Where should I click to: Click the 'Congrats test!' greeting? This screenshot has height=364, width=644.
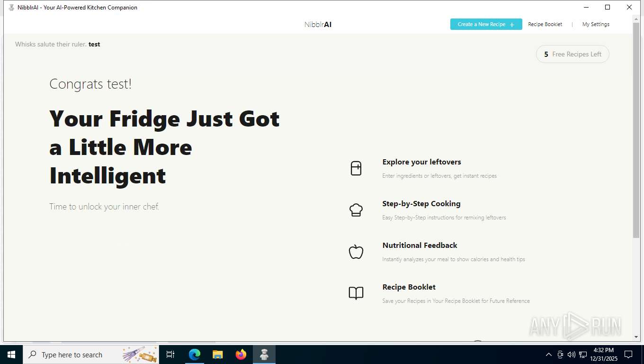click(90, 84)
